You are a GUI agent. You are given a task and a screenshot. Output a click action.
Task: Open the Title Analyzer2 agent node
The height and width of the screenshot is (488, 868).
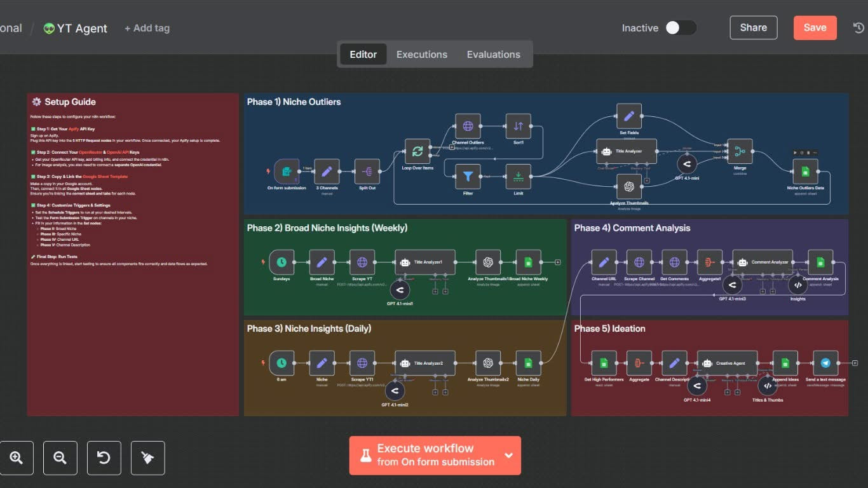[425, 363]
